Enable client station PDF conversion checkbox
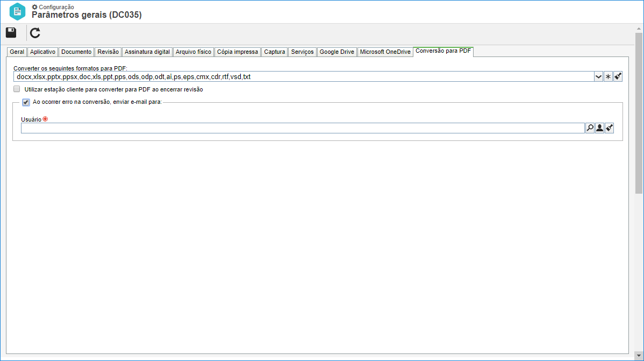Screen dimensions: 644x361 click(17, 89)
